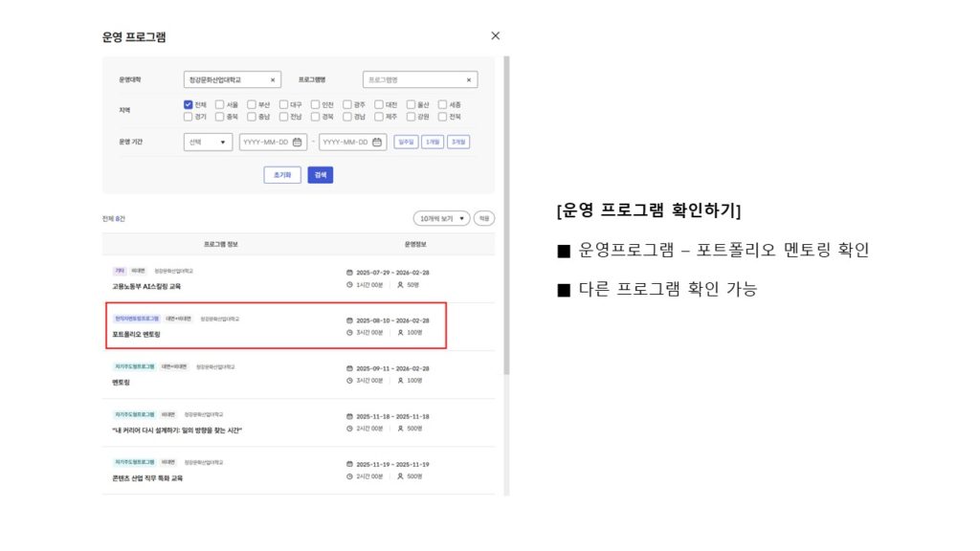Open the start date calendar icon
Viewport: 980px width, 551px height.
[x=297, y=142]
